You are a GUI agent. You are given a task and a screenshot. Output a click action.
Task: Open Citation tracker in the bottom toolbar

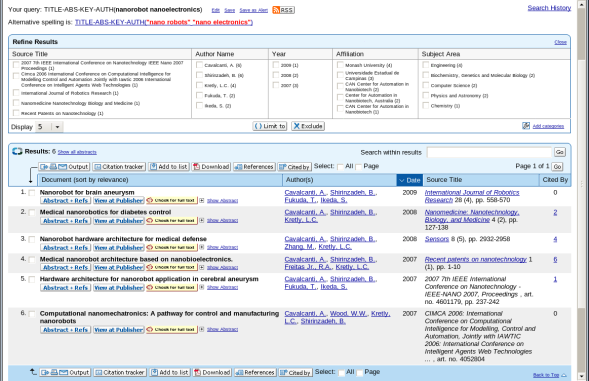[x=120, y=372]
